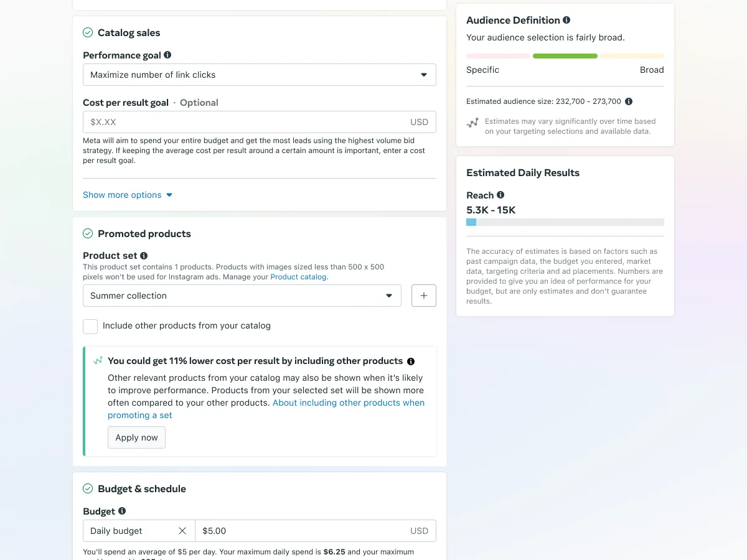Click the Performance goal info icon
This screenshot has height=560, width=747.
click(x=167, y=55)
